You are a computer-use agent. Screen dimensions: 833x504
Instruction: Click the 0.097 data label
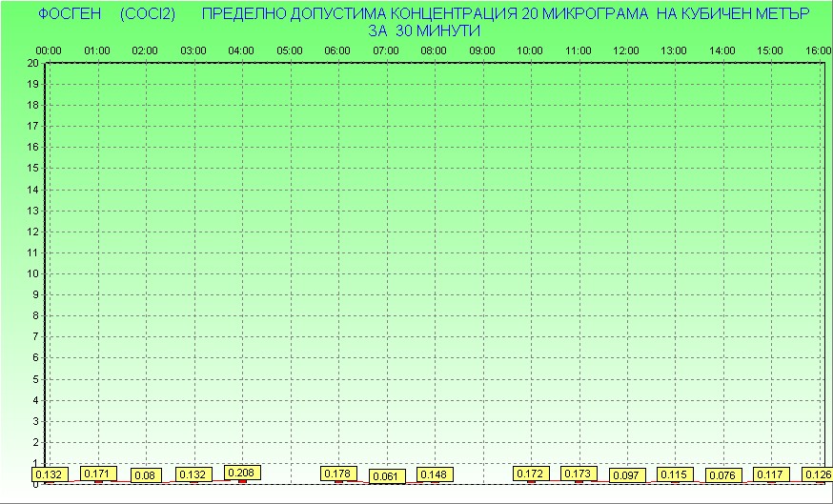[626, 475]
